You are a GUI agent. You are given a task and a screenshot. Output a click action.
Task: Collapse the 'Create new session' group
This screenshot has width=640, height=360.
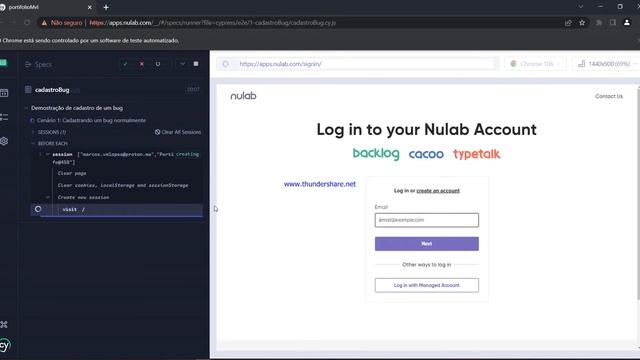click(48, 198)
